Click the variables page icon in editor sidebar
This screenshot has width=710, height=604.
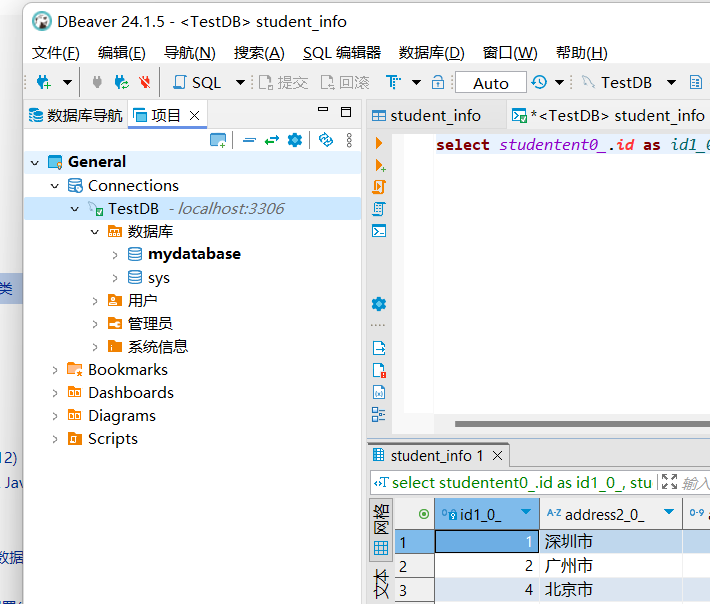[379, 392]
